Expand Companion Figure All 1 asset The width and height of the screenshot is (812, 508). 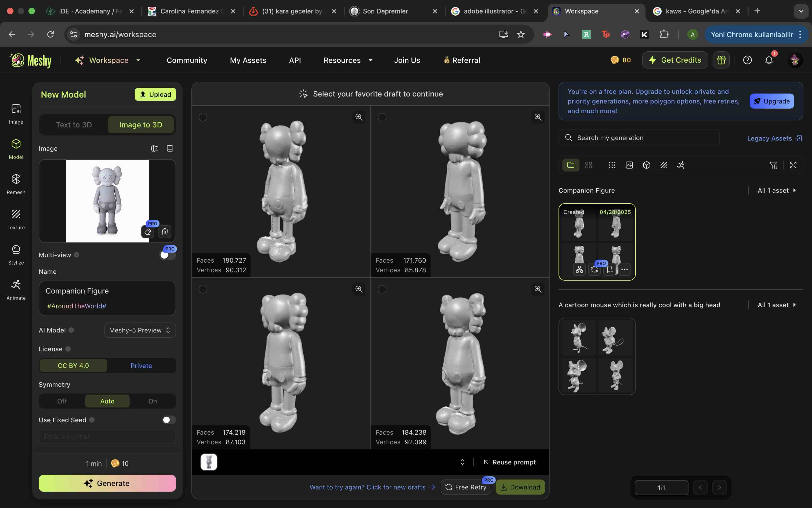(777, 191)
